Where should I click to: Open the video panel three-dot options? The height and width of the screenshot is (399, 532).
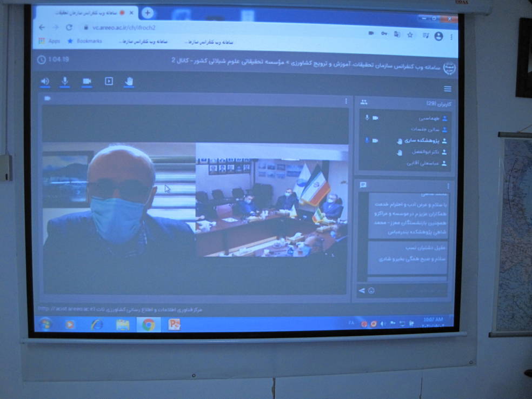[346, 101]
